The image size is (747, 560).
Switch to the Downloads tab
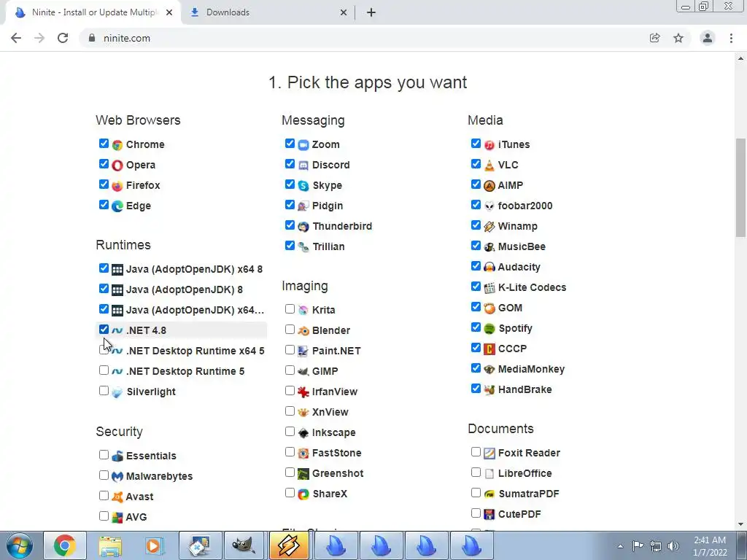click(x=268, y=12)
